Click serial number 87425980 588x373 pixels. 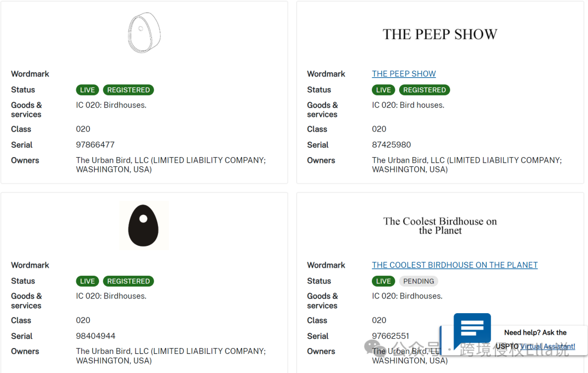coord(391,145)
